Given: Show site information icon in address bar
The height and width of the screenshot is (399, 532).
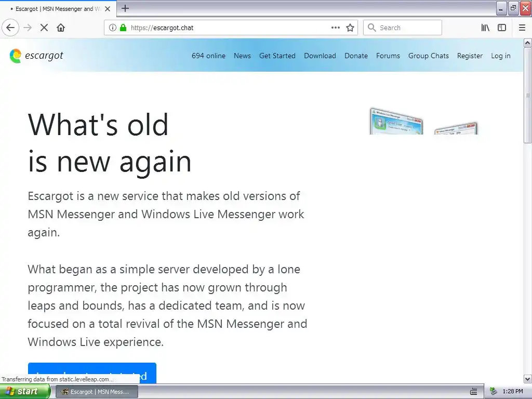Looking at the screenshot, I should coord(113,28).
